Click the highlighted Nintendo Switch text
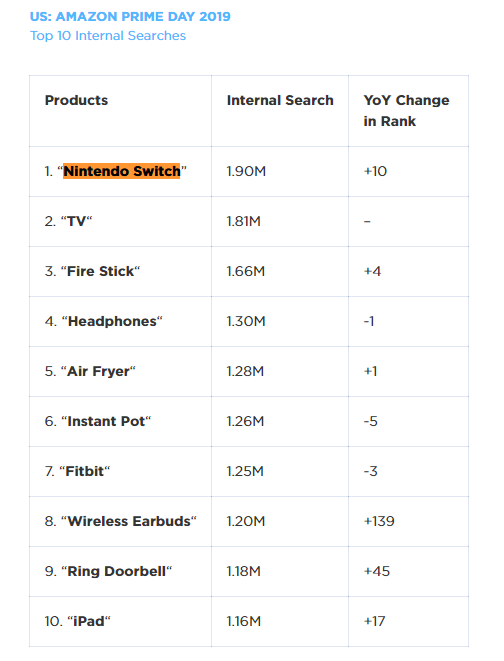Viewport: 504px width, 661px height. 122,171
